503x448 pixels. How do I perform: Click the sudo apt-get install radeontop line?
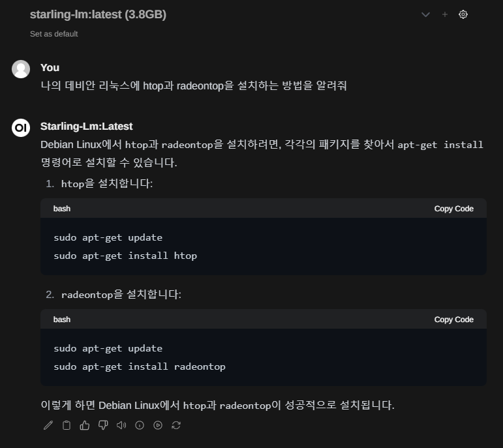point(140,366)
